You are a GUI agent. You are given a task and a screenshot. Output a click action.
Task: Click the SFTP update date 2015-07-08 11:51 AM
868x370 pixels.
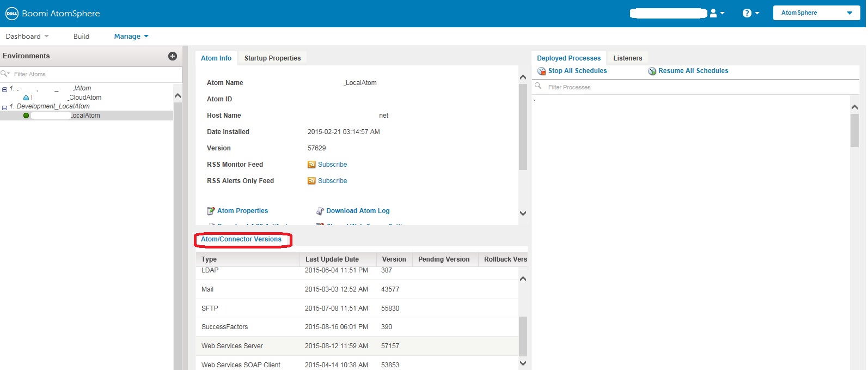337,308
